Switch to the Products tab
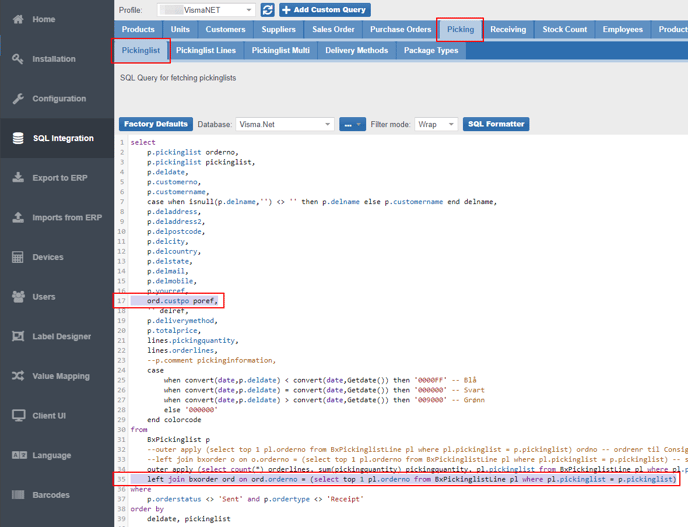The height and width of the screenshot is (527, 688). (138, 29)
